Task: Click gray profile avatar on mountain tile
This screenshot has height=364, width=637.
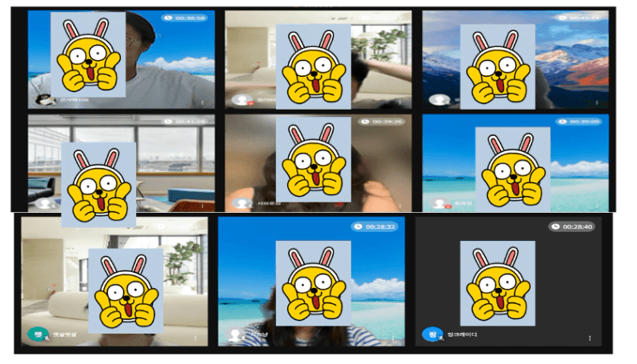Action: (439, 99)
